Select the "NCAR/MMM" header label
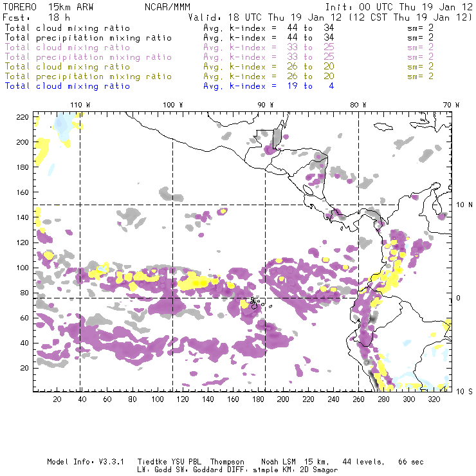Viewport: 476px width, 476px height. point(167,7)
